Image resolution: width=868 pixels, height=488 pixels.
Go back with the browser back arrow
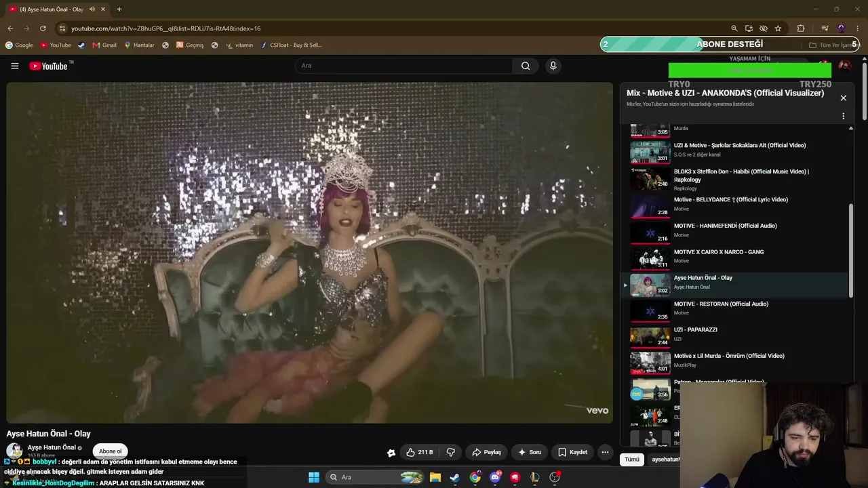pyautogui.click(x=10, y=28)
